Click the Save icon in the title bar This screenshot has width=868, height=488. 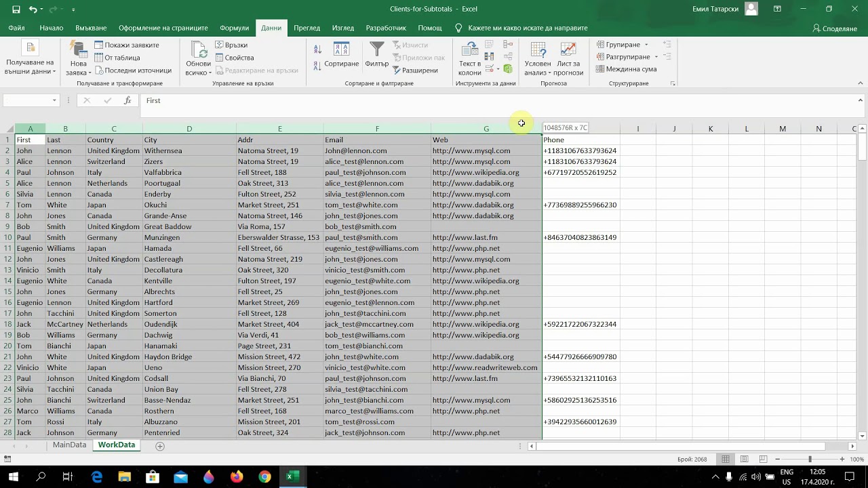click(16, 9)
